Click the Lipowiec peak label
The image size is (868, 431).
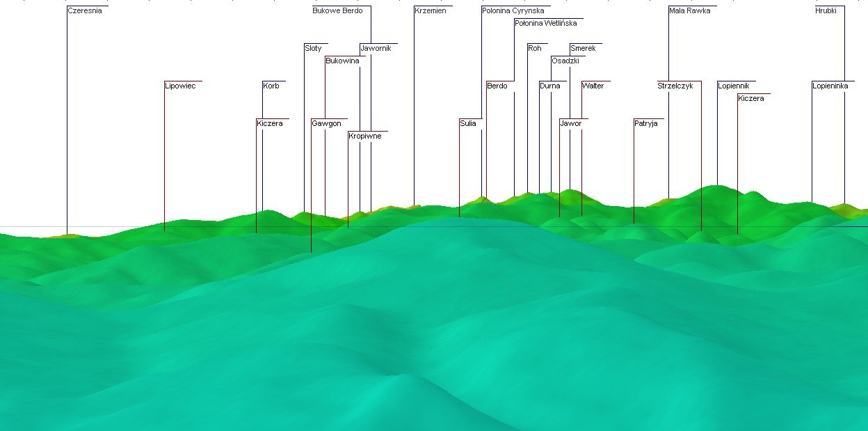tap(180, 86)
